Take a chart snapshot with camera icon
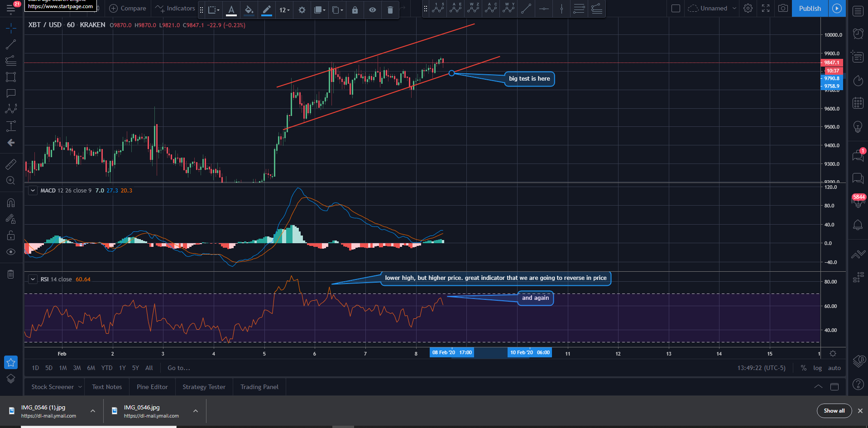 [x=783, y=8]
